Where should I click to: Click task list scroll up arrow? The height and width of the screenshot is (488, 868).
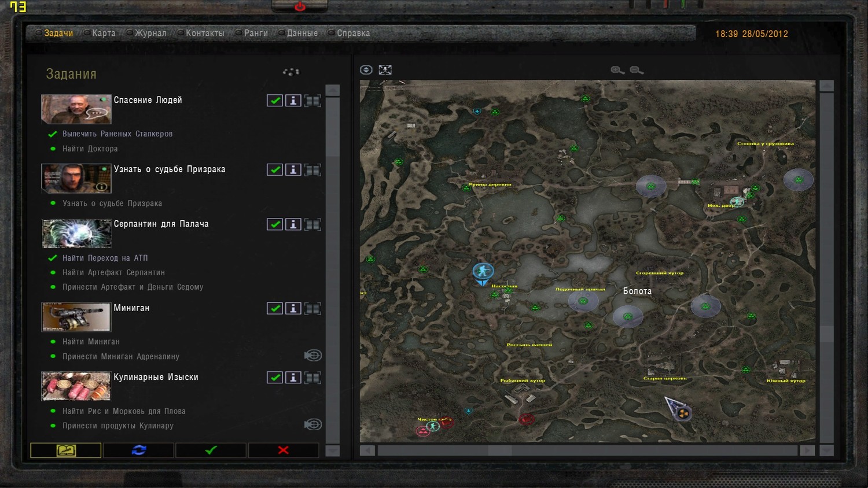click(x=333, y=90)
